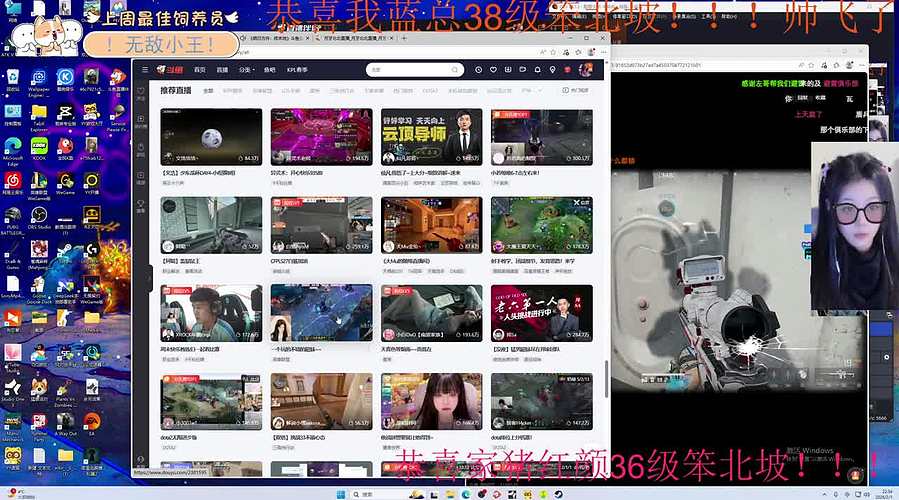The height and width of the screenshot is (500, 899).
Task: Click the Douyu page vertical scrollbar
Action: (x=606, y=378)
